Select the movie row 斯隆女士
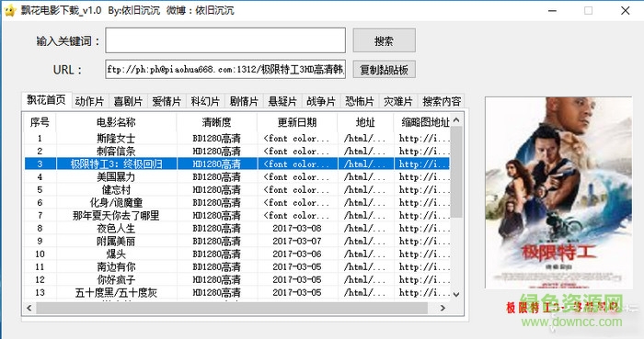The image size is (644, 339). coord(237,138)
